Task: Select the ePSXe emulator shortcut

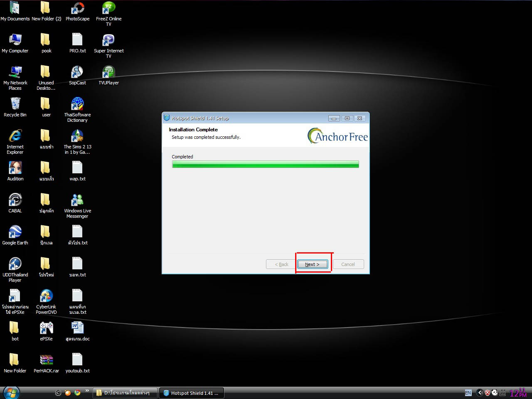Action: click(x=46, y=331)
